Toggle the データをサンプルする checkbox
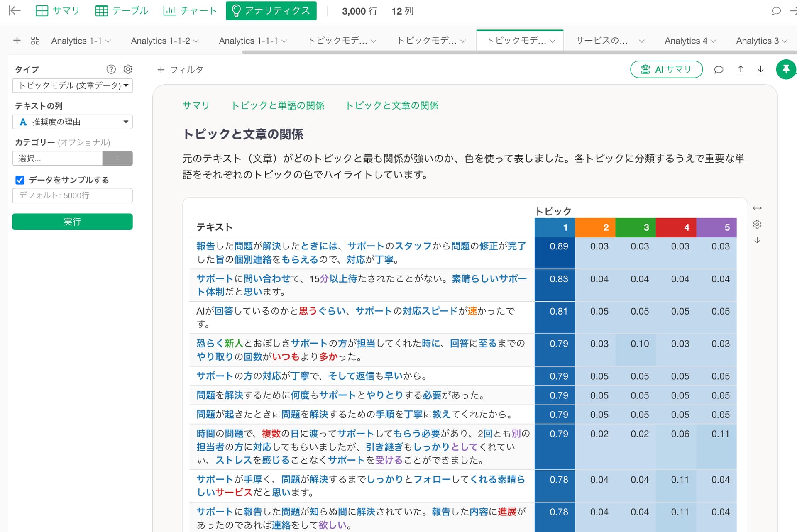The image size is (797, 532). (20, 180)
